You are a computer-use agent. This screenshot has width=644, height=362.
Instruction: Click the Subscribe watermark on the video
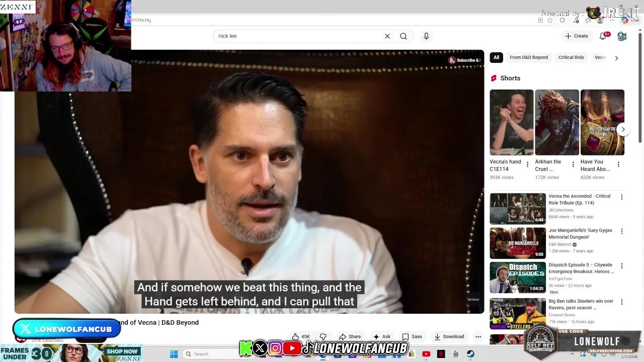click(x=464, y=60)
